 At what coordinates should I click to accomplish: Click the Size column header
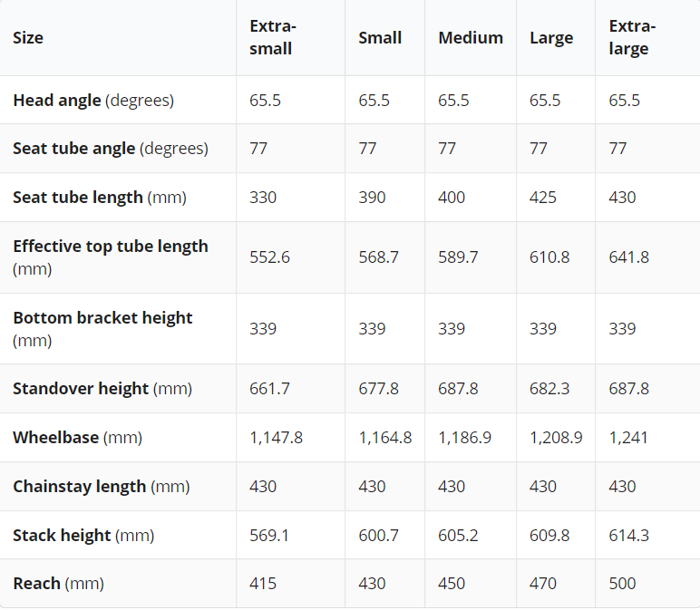click(28, 38)
